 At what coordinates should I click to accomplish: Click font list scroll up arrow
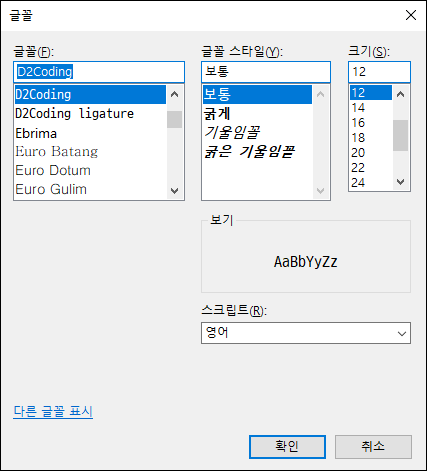[x=174, y=95]
